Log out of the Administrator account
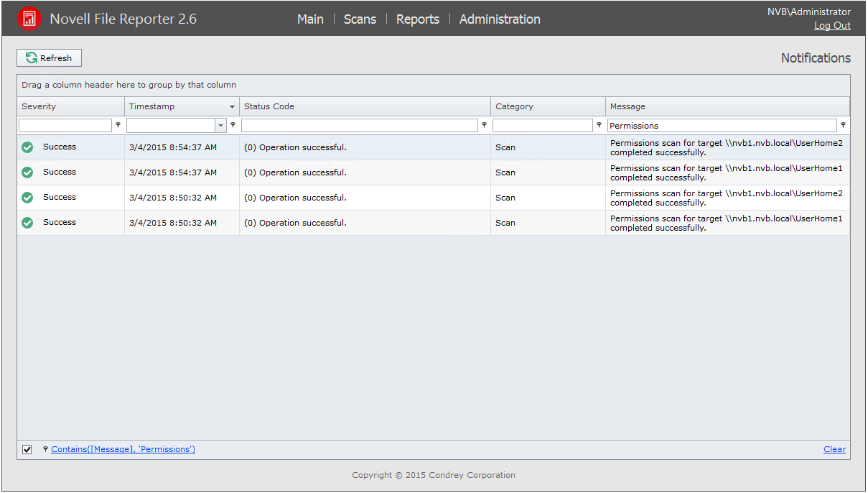Screen dimensions: 868x493 click(832, 26)
